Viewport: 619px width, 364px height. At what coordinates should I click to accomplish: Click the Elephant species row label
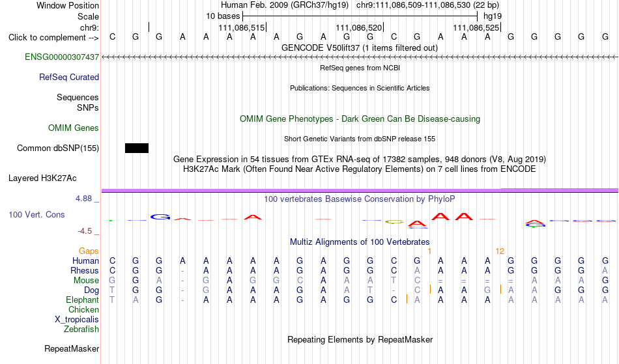pos(82,300)
